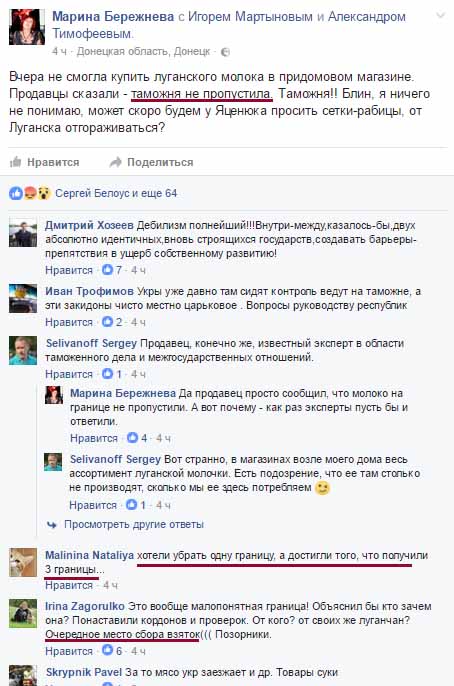Click the Share arrow icon under the post
Image resolution: width=454 pixels, height=686 pixels.
tap(115, 162)
